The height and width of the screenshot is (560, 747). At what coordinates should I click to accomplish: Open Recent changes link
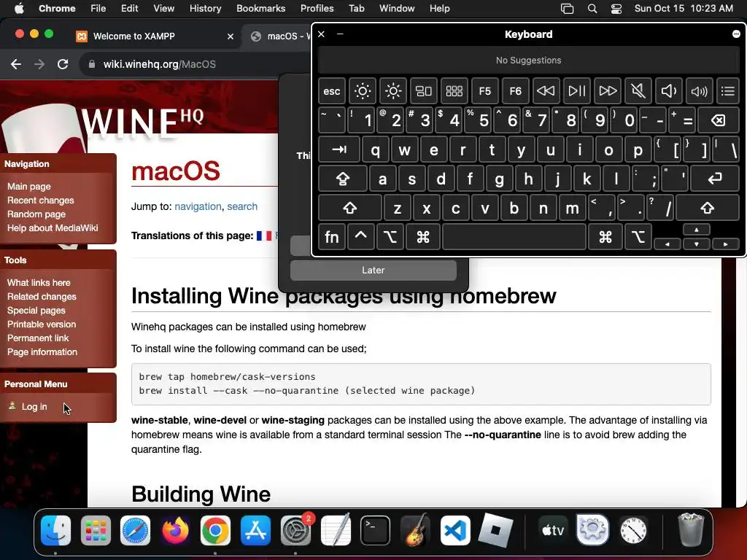pos(41,201)
